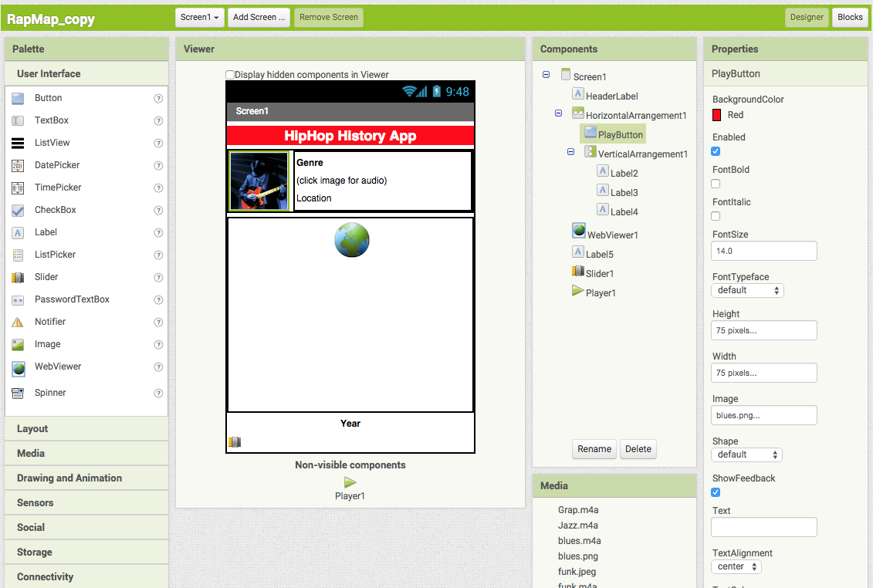Open the Connectivity palette section

86,576
